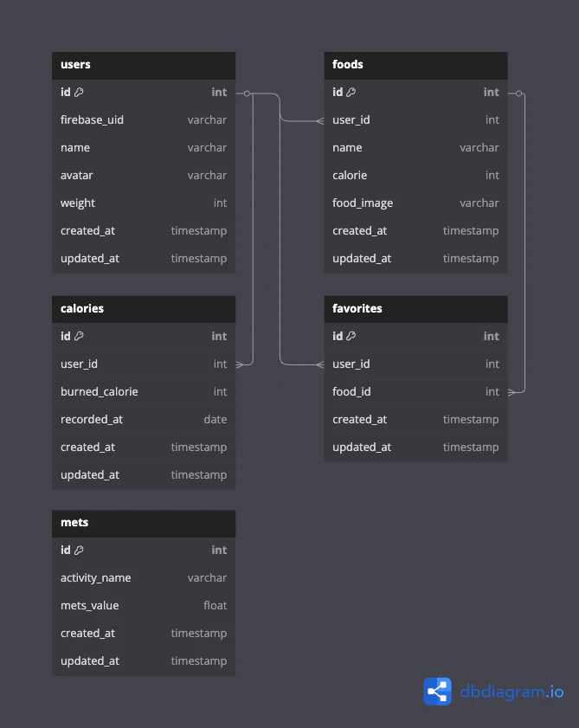The width and height of the screenshot is (579, 728).
Task: Click the relation endpoint circle at users id
Action: (x=247, y=93)
